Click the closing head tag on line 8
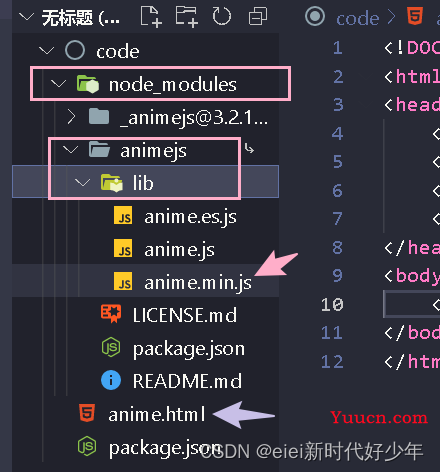 (424, 247)
